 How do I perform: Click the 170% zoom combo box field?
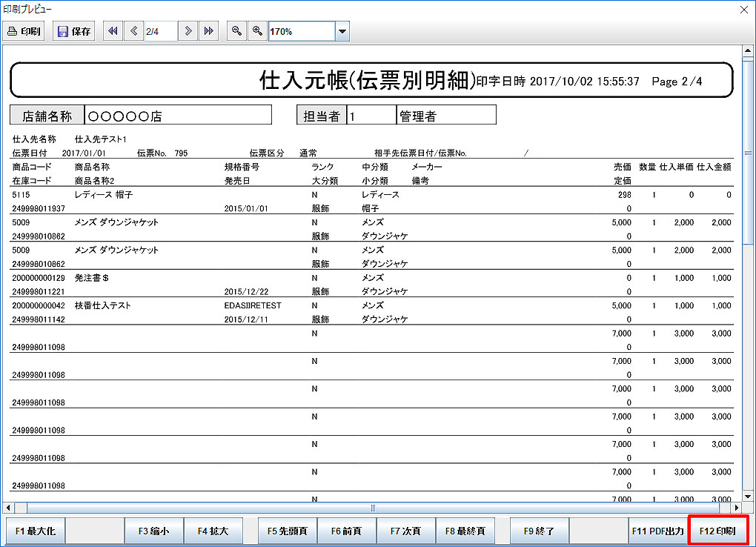coord(301,31)
